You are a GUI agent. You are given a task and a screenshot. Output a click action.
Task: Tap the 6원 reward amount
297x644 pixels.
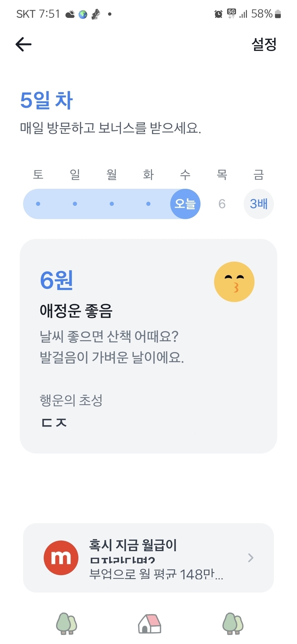point(57,280)
